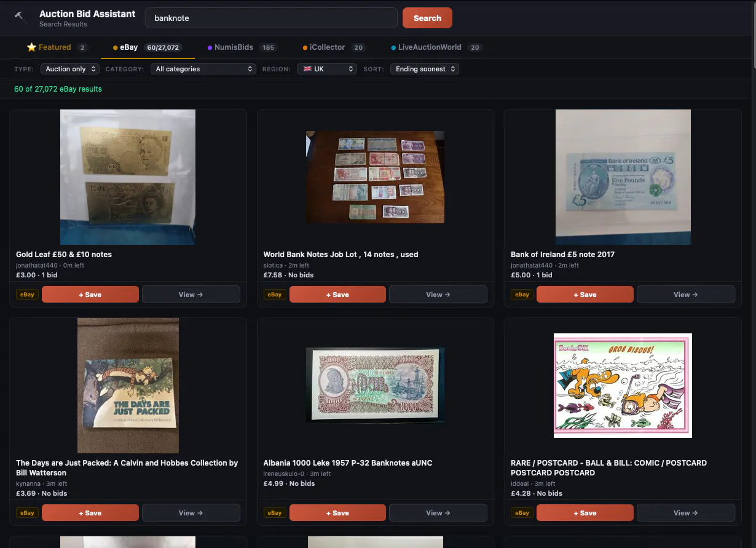Save the World Bank Notes Job Lot listing

pyautogui.click(x=337, y=295)
